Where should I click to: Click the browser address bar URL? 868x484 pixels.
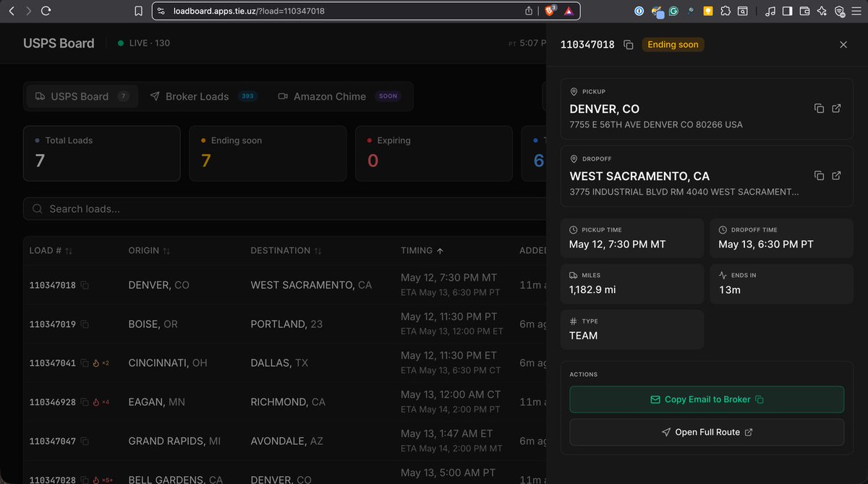[x=248, y=11]
